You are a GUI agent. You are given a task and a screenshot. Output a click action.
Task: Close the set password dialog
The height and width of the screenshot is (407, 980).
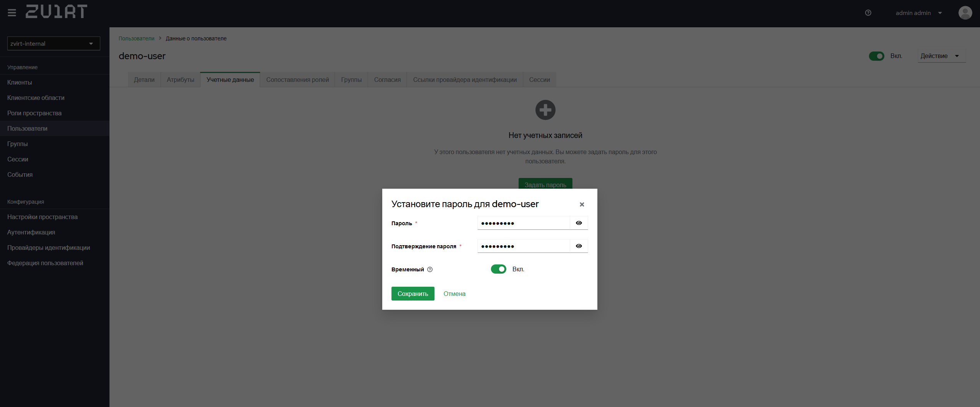582,204
